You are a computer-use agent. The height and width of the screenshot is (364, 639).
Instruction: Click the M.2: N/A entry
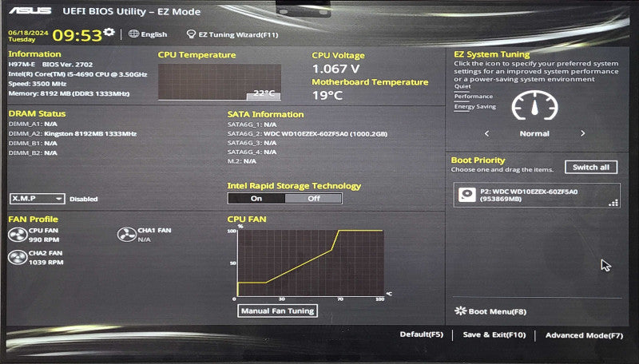point(242,161)
